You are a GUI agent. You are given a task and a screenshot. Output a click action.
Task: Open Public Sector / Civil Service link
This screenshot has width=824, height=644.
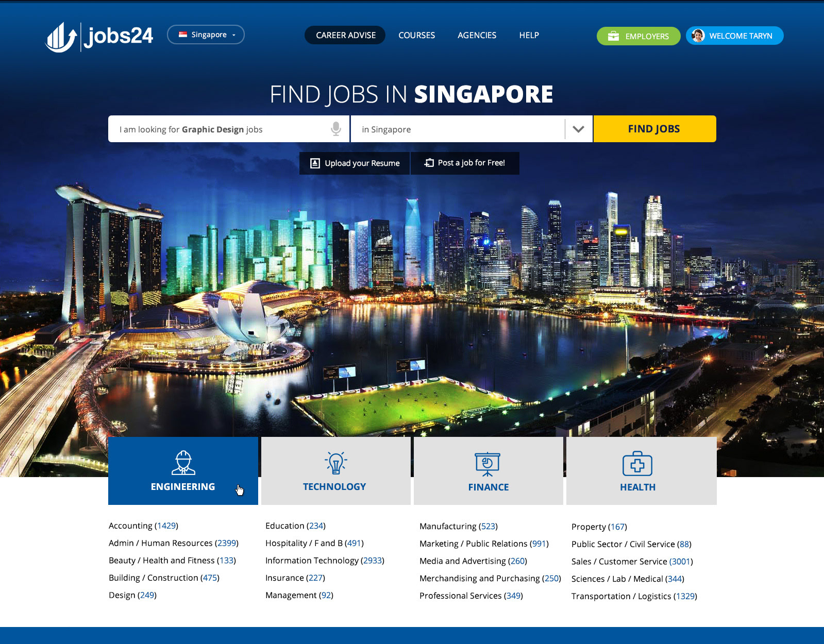pos(631,544)
